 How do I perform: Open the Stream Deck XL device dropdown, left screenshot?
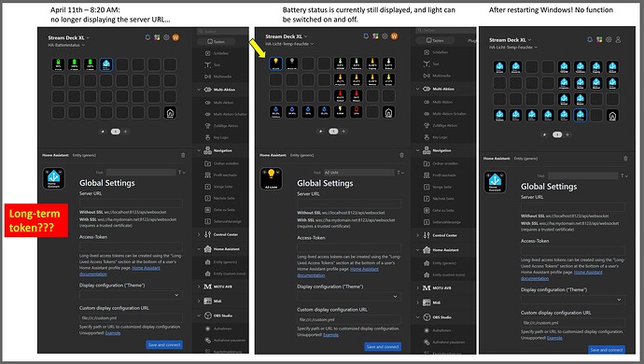click(68, 37)
